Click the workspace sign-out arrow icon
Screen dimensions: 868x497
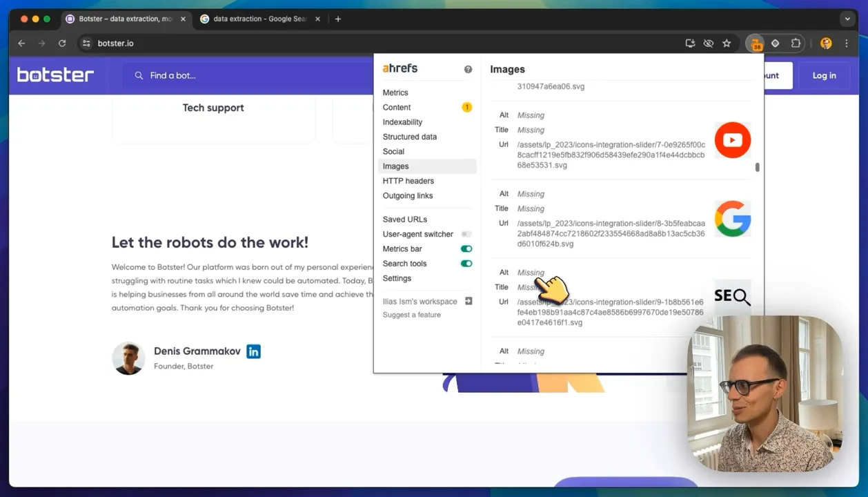point(468,301)
